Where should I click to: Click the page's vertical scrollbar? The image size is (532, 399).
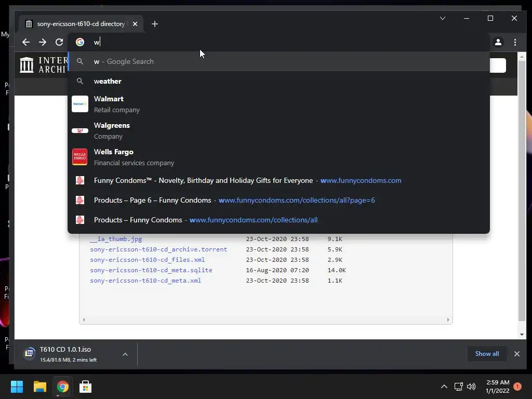[522, 190]
